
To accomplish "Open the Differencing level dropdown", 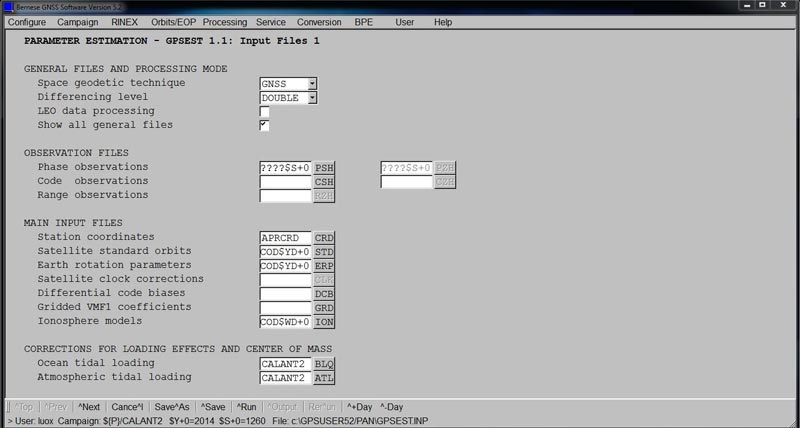I will point(312,98).
